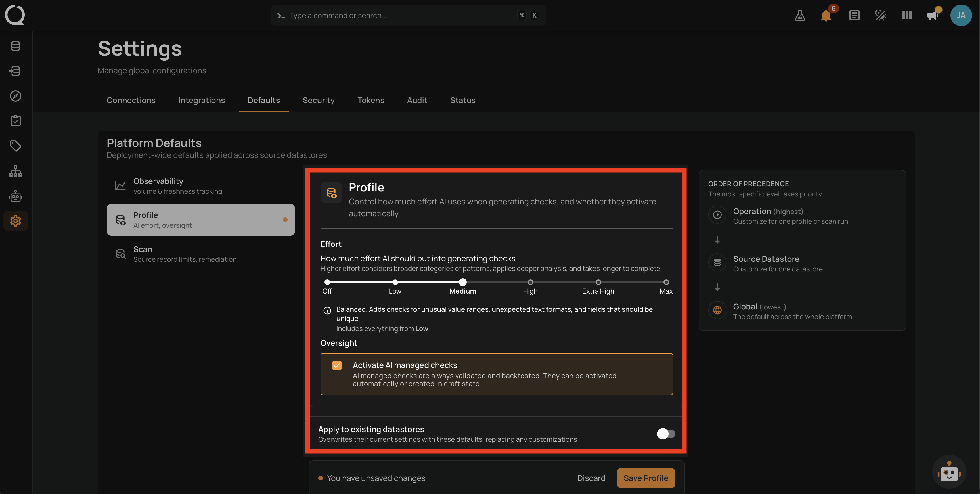Set effort slider to High
Viewport: 980px width, 494px height.
(x=530, y=282)
